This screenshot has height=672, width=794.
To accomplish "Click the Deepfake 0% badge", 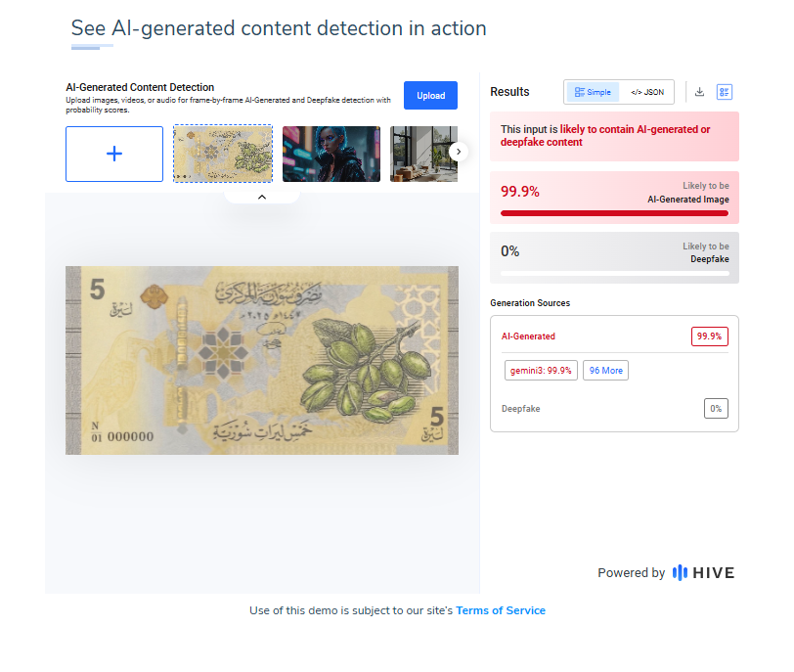I will tap(716, 409).
